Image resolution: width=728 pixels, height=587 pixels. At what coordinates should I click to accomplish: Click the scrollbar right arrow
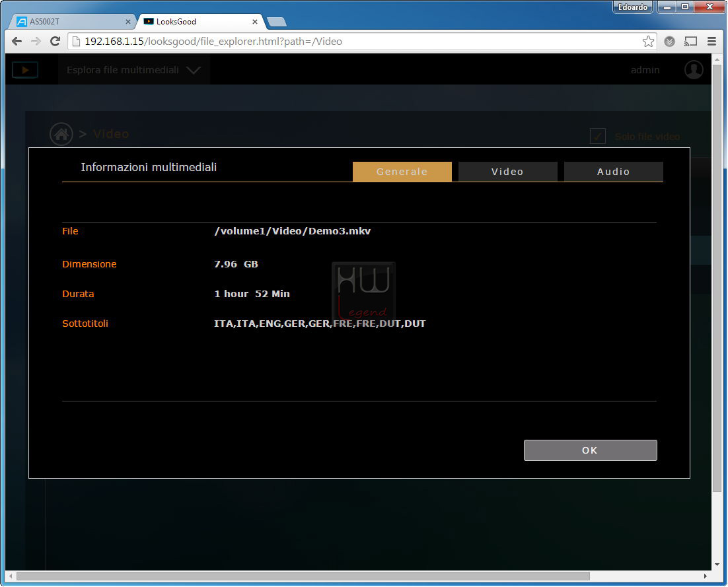click(706, 576)
